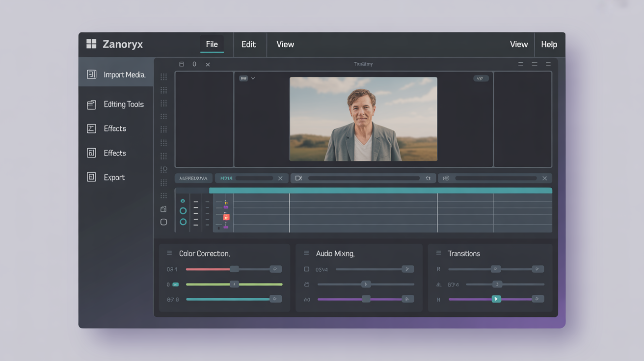644x361 pixels.
Task: Click the Transitions R row slider handle
Action: pos(496,269)
